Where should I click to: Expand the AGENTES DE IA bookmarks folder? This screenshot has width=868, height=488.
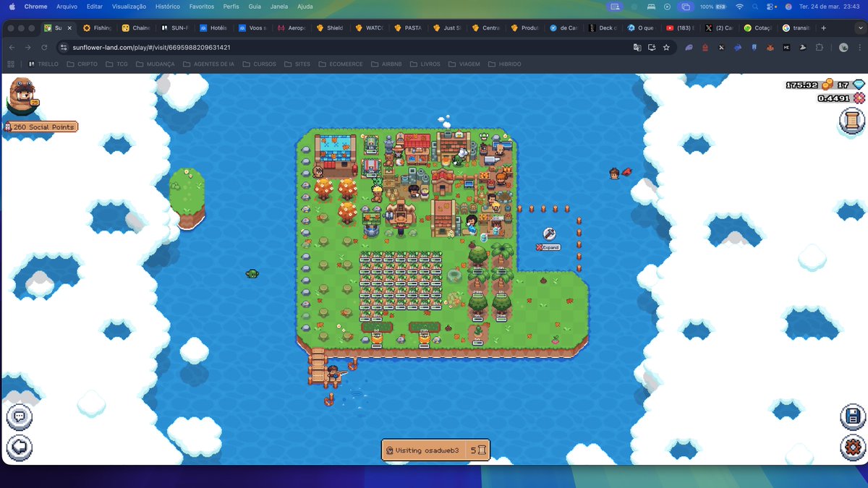tap(208, 64)
